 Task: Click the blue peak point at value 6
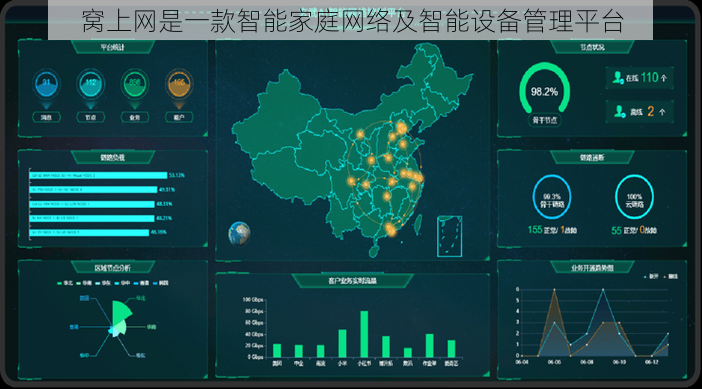(603, 290)
